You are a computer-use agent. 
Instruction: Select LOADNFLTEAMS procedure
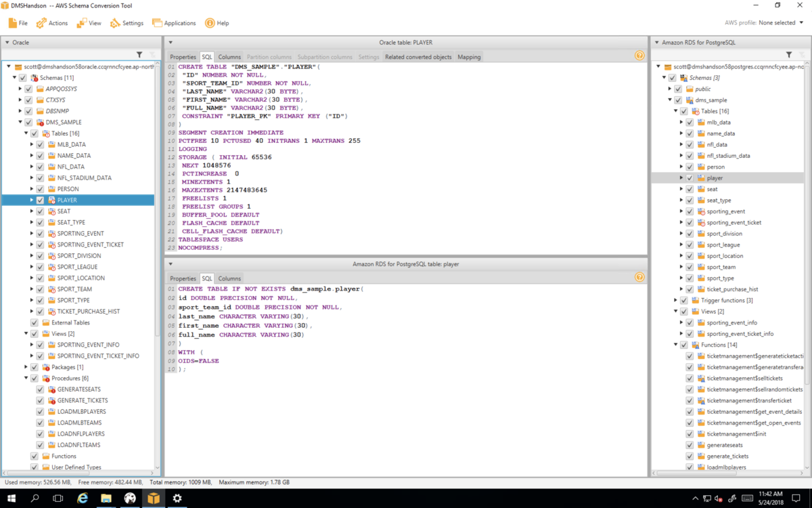pyautogui.click(x=78, y=445)
